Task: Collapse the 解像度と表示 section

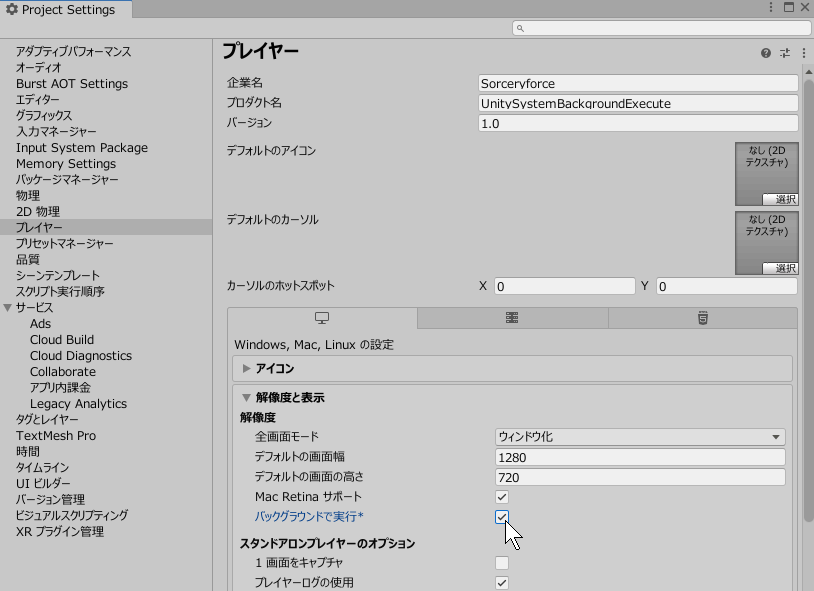Action: click(247, 398)
